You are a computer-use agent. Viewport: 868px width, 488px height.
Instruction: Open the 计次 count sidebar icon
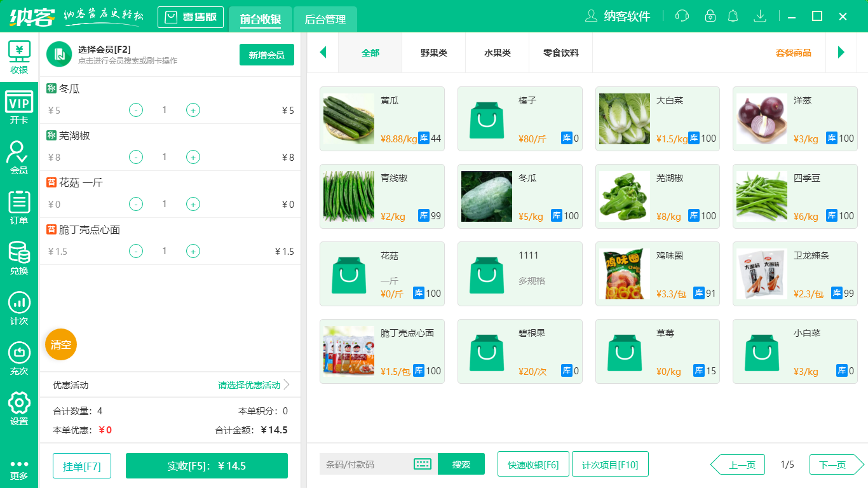(x=19, y=308)
